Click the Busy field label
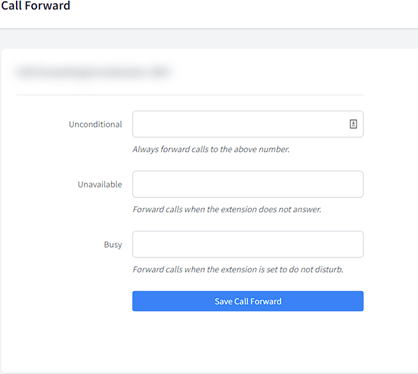Screen dimensions: 418x374 113,245
